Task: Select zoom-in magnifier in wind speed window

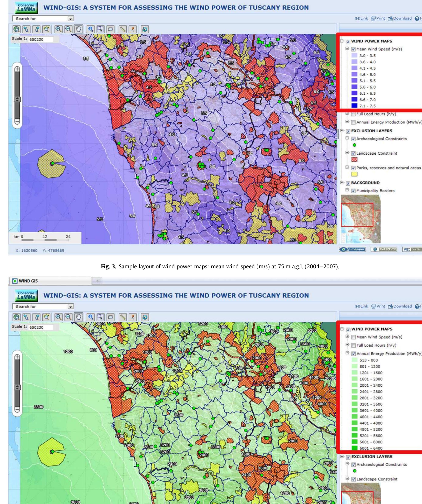Action: pyautogui.click(x=59, y=29)
